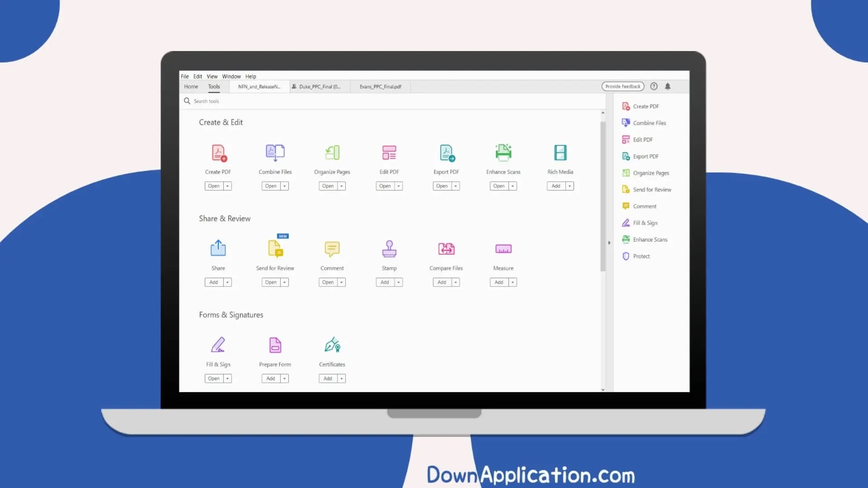Select the Combine Files tool icon

(x=275, y=153)
